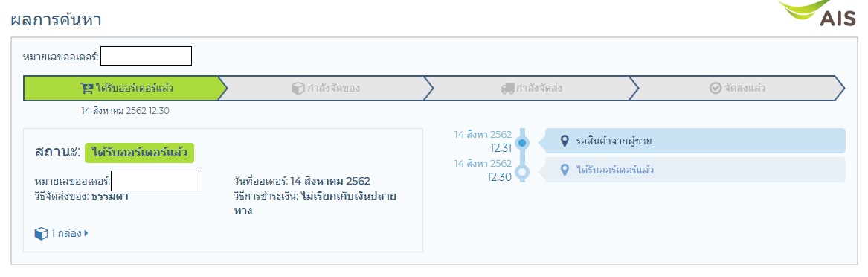This screenshot has height=277, width=868.
Task: Click the order number field at the top
Action: click(x=146, y=56)
